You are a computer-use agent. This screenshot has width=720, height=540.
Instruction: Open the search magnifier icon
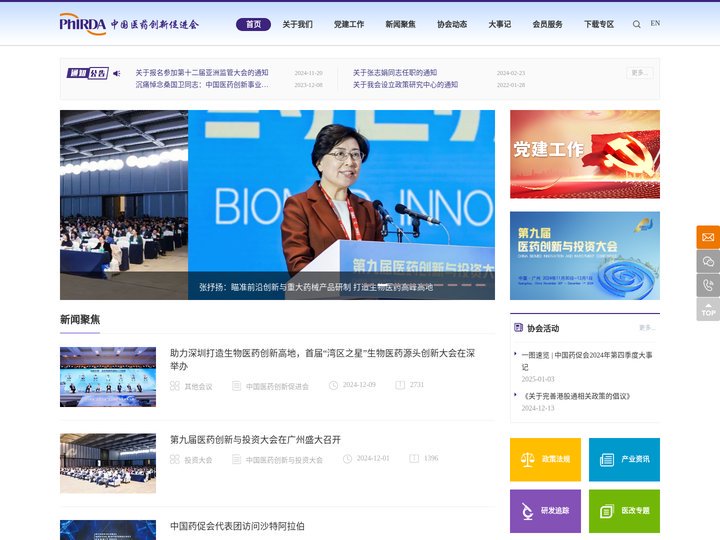[636, 24]
